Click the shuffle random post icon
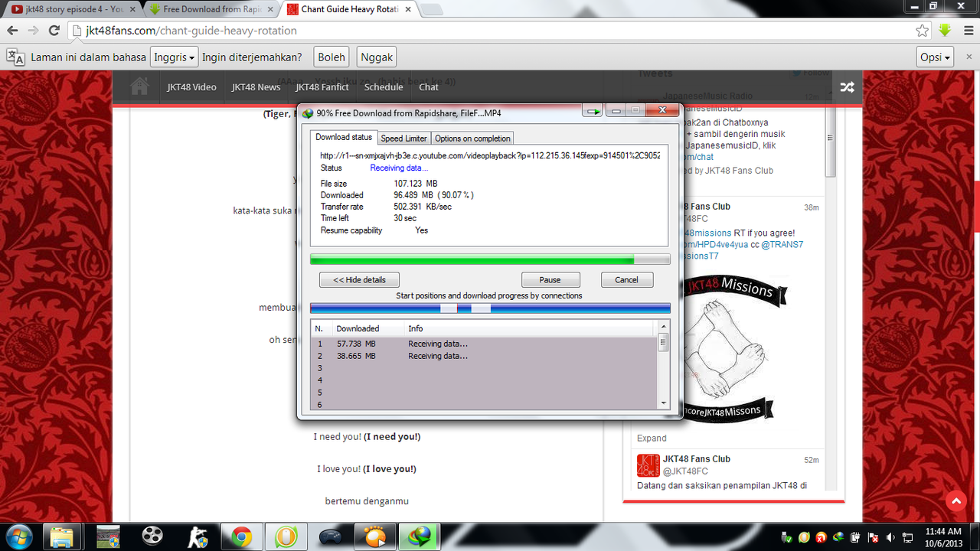 pos(847,87)
